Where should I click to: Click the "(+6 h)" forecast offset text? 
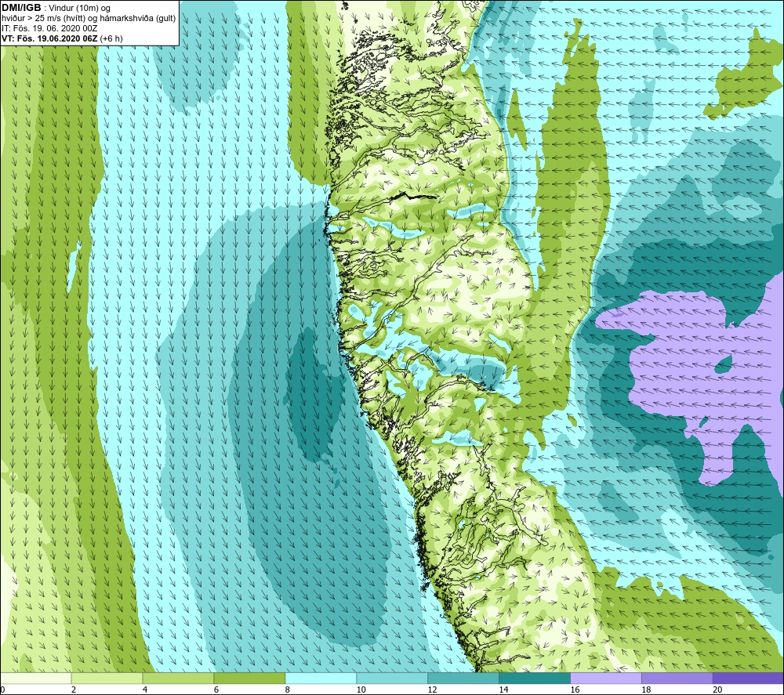tap(111, 38)
